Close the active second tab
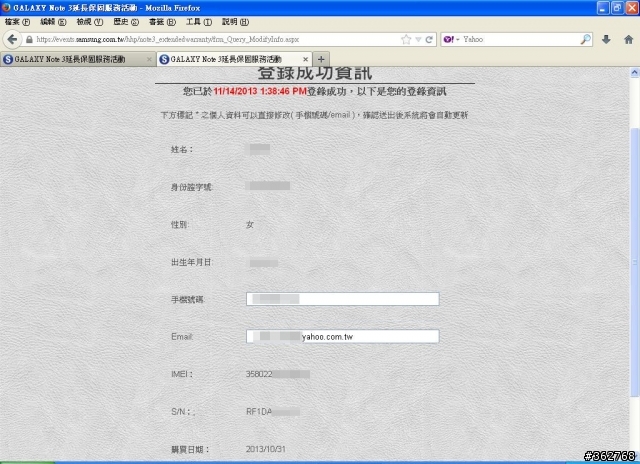 click(x=305, y=60)
